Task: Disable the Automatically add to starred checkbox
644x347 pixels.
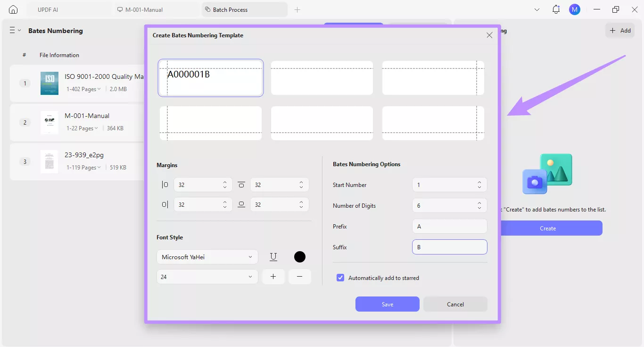Action: click(340, 278)
